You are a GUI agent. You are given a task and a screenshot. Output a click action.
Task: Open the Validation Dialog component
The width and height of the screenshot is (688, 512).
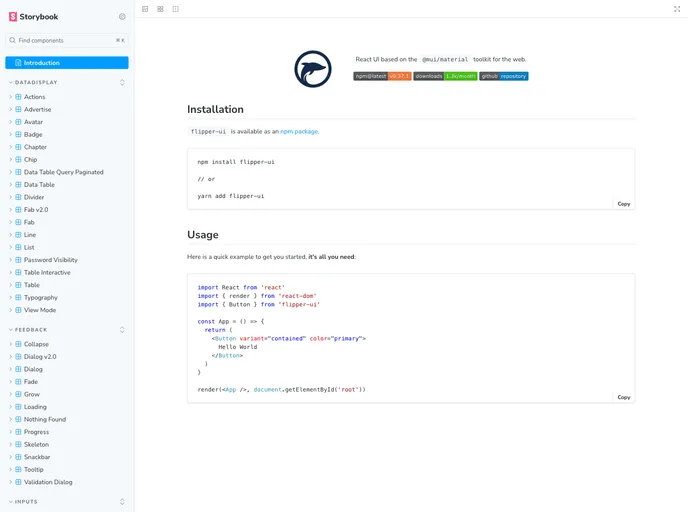point(48,482)
